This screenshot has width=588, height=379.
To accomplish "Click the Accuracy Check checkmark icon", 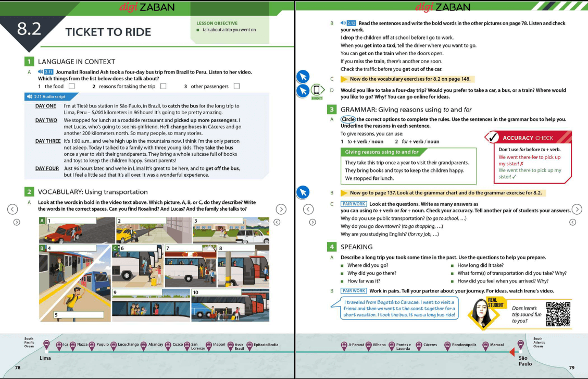I will pos(491,138).
